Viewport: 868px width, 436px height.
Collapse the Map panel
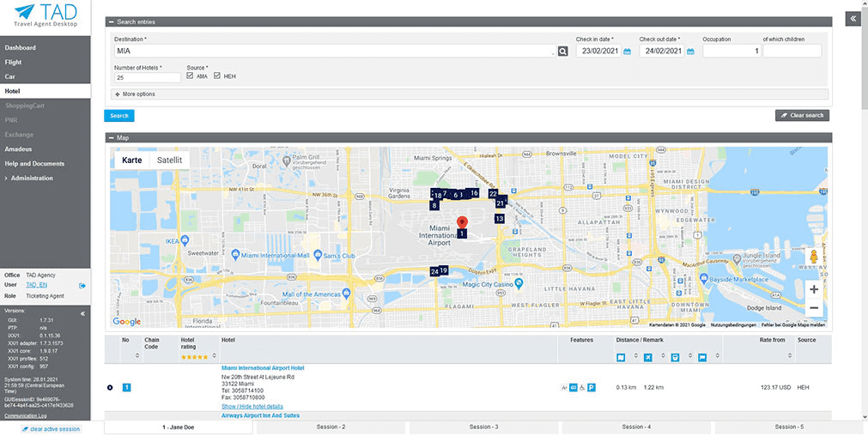click(x=110, y=137)
